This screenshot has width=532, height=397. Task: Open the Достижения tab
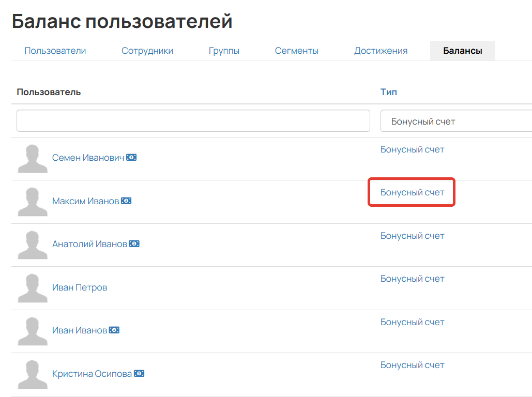[382, 50]
